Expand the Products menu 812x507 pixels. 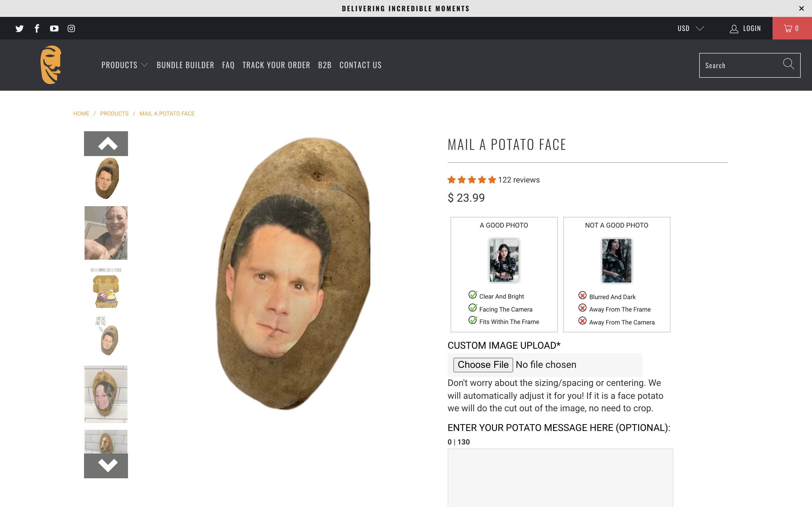125,65
